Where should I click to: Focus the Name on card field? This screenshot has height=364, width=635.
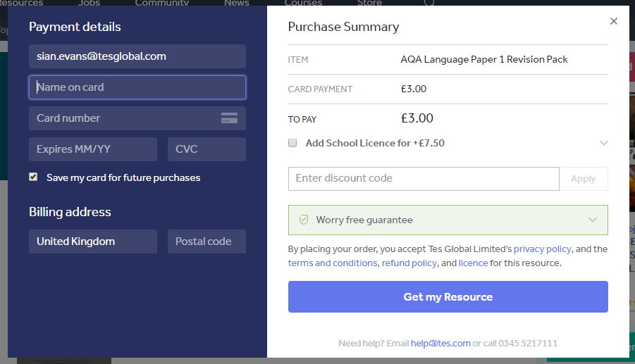pyautogui.click(x=137, y=87)
